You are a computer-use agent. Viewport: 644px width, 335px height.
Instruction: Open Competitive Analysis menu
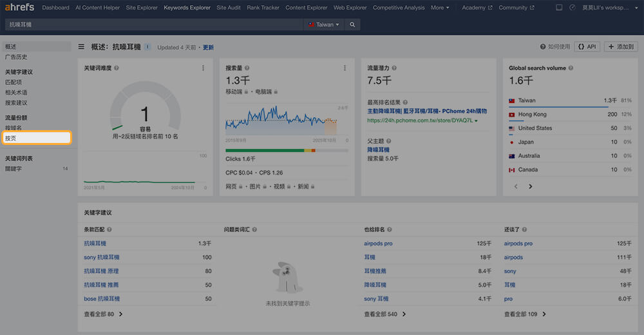(399, 7)
